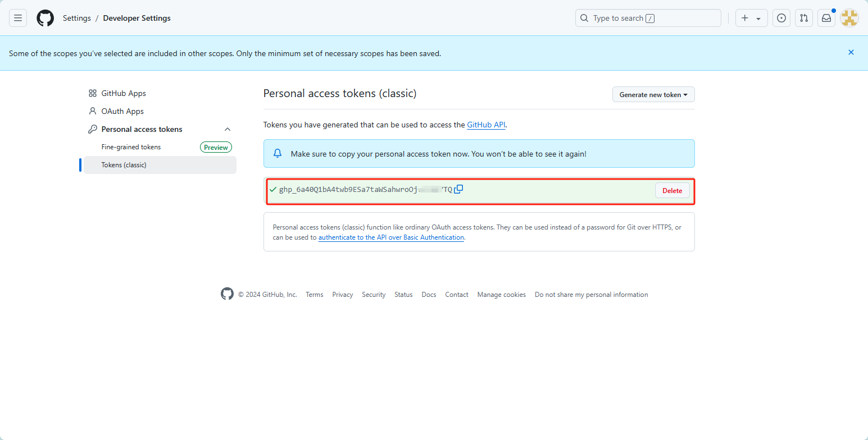The height and width of the screenshot is (440, 868).
Task: Click the Settings breadcrumb link
Action: pos(77,18)
